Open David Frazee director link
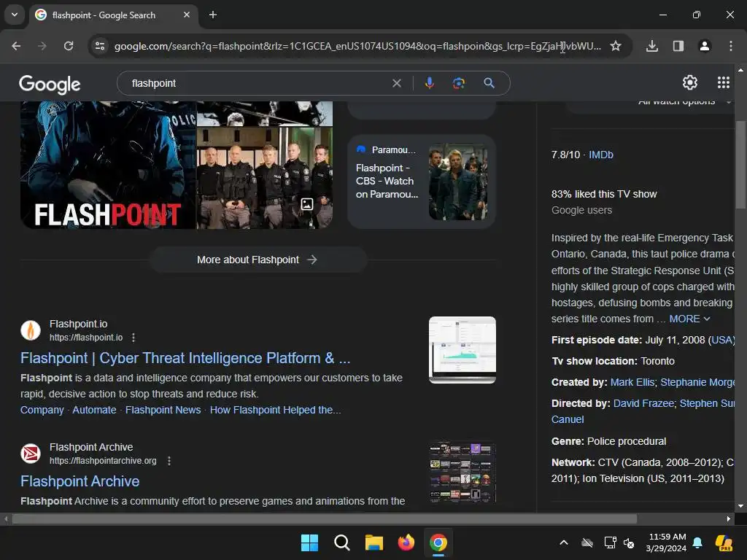This screenshot has width=747, height=560. pyautogui.click(x=643, y=403)
